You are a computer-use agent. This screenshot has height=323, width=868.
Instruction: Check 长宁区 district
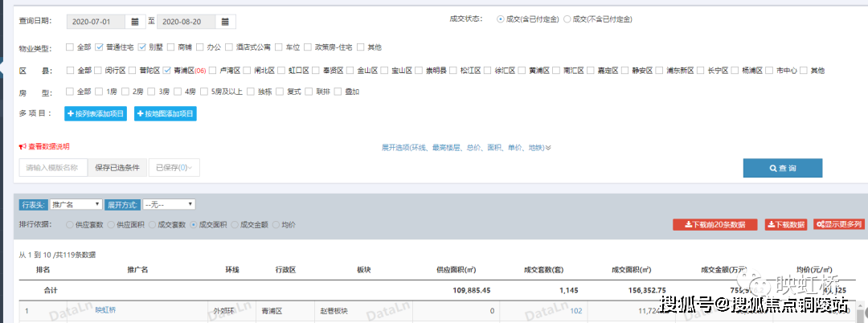tap(700, 70)
